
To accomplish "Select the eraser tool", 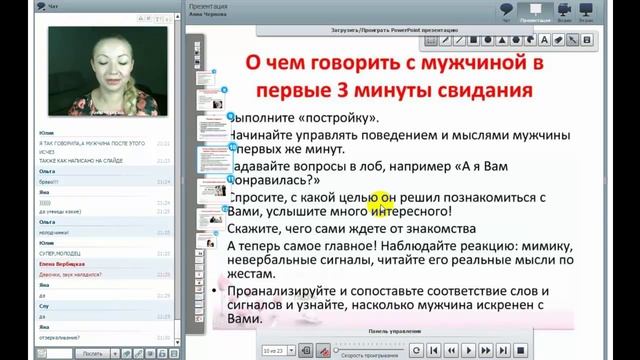I will [558, 40].
